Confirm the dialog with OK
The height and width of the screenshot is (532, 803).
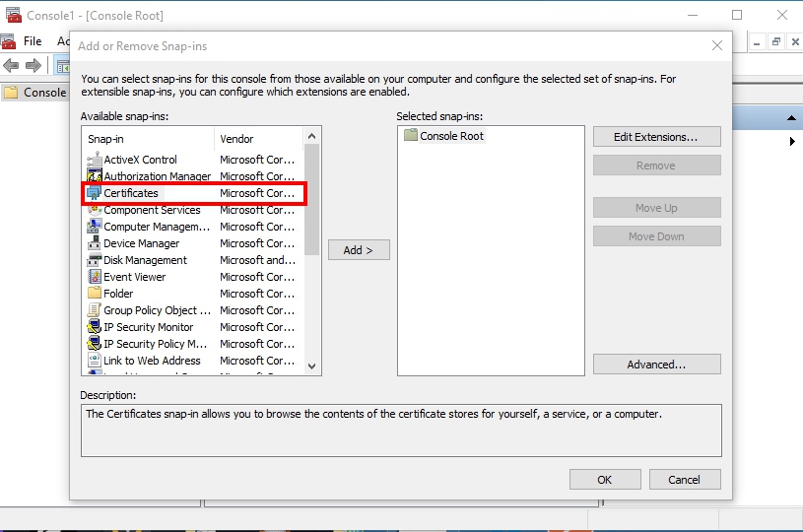[x=605, y=479]
